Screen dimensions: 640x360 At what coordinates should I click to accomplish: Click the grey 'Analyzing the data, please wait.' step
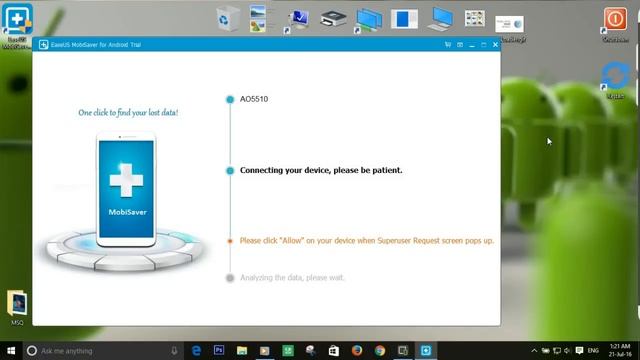coord(292,278)
